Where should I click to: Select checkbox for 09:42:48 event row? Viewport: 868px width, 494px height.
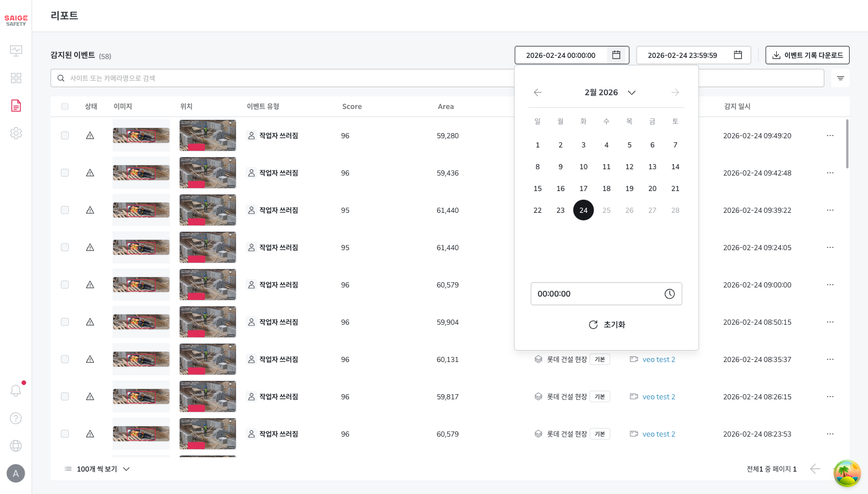click(x=65, y=173)
